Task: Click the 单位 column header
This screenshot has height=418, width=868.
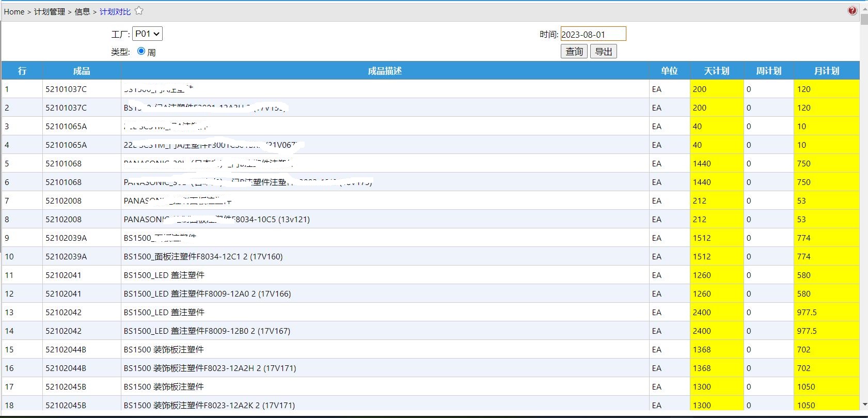Action: point(669,71)
